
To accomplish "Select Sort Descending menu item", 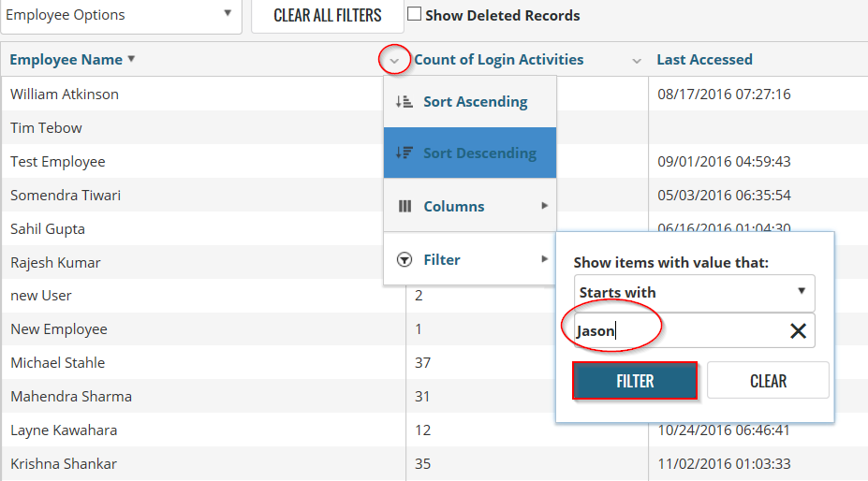I will click(479, 153).
